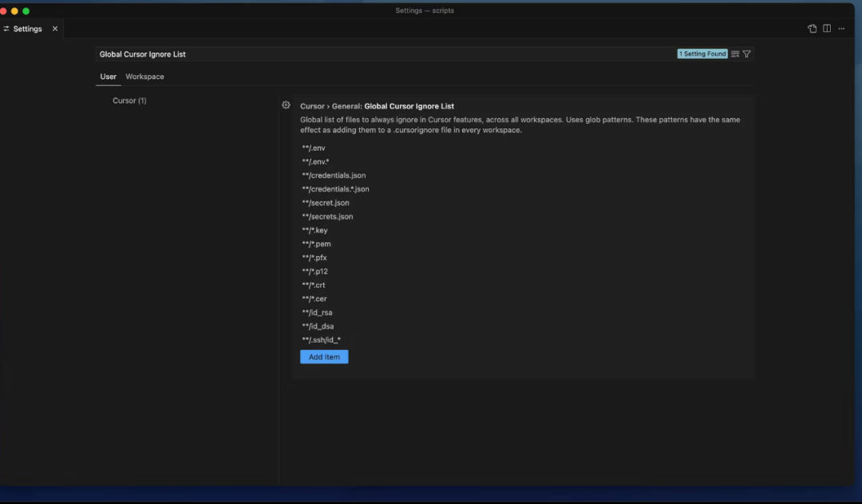
Task: Clear the settings search input
Action: coord(735,53)
